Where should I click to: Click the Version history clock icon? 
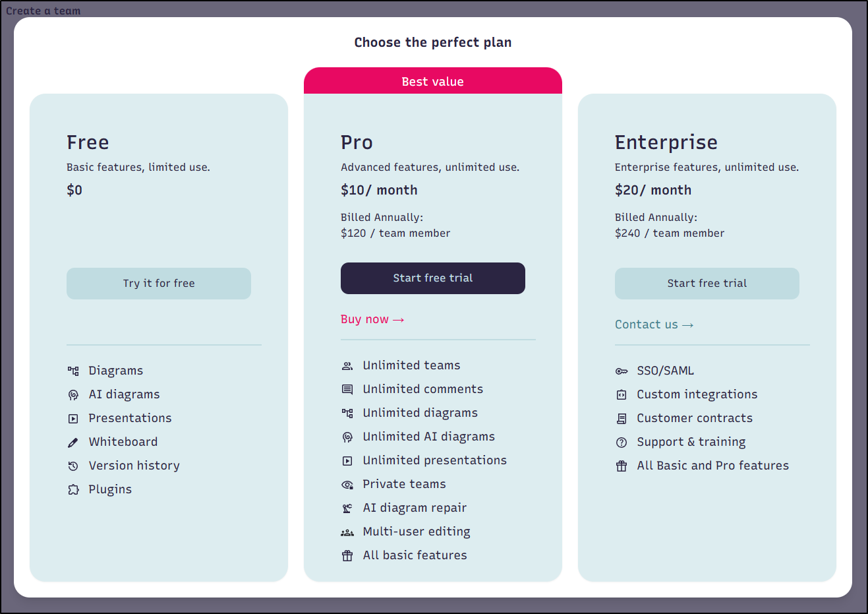point(73,466)
